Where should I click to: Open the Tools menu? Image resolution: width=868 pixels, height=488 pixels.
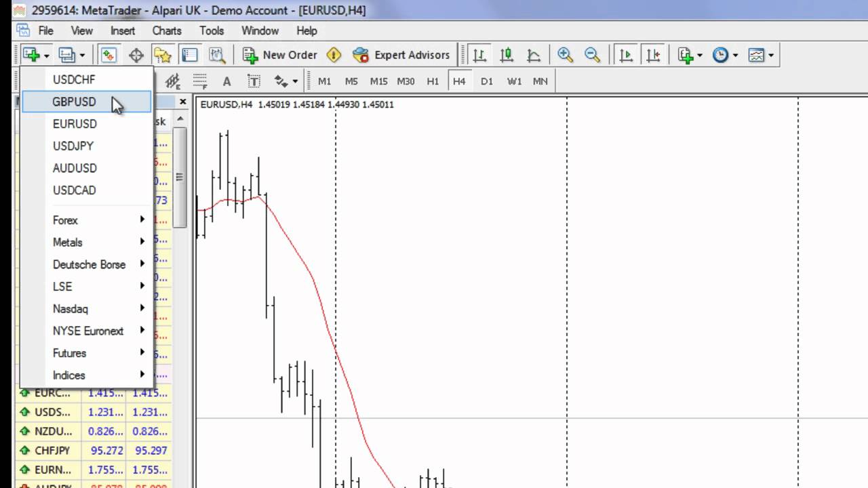point(212,30)
